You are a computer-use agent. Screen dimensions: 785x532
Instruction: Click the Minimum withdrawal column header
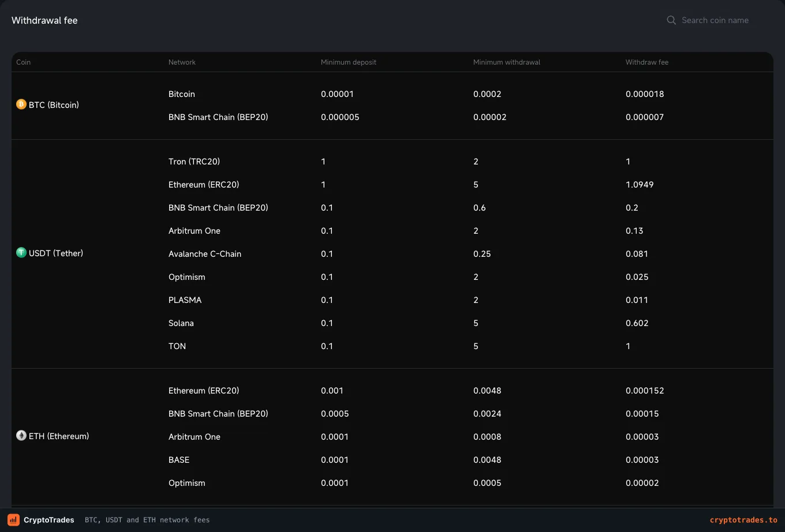pos(507,62)
